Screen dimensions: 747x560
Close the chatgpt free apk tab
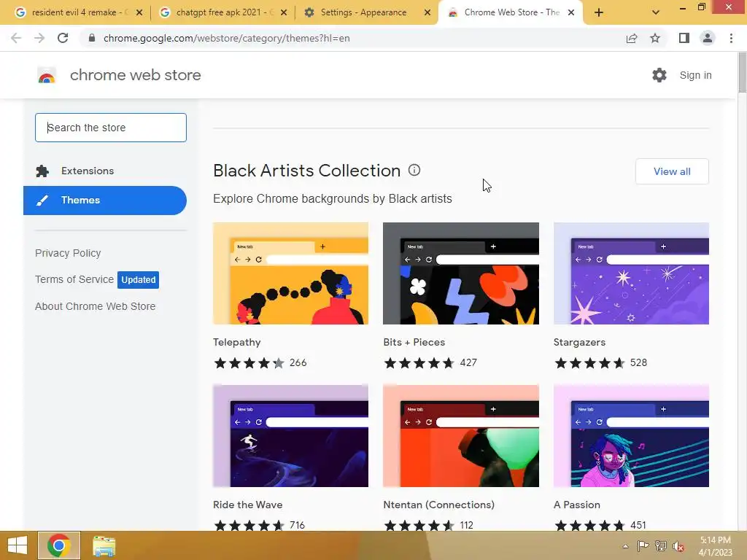tap(284, 12)
